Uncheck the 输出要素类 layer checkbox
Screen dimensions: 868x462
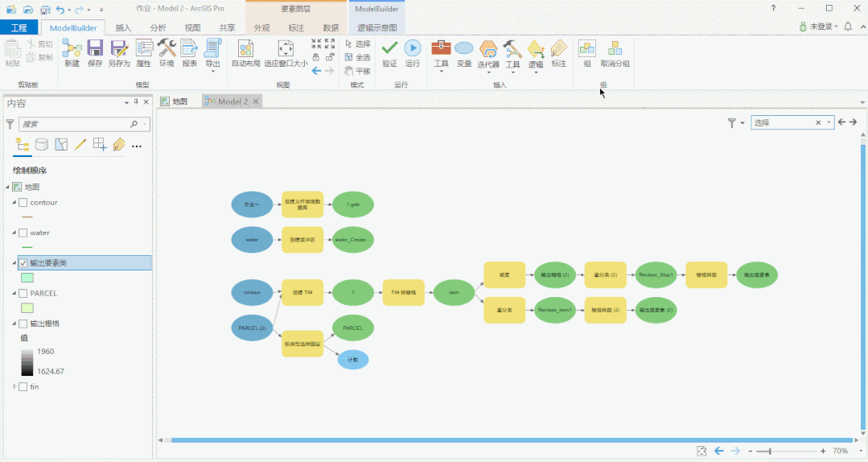click(x=23, y=263)
